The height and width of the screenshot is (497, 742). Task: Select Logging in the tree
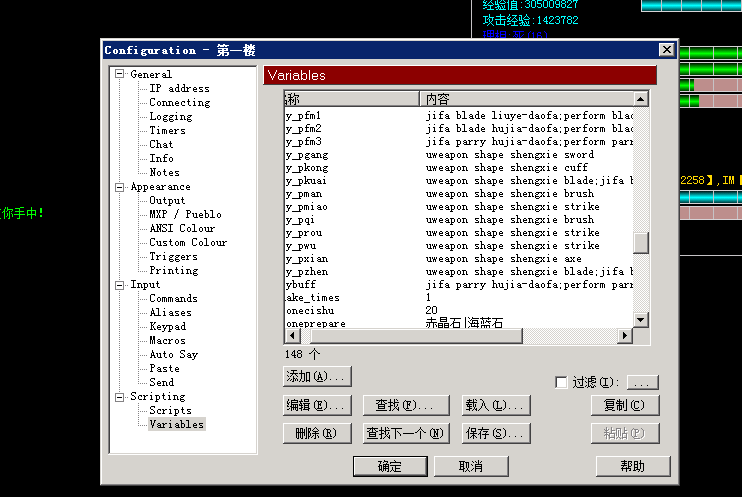click(x=171, y=116)
